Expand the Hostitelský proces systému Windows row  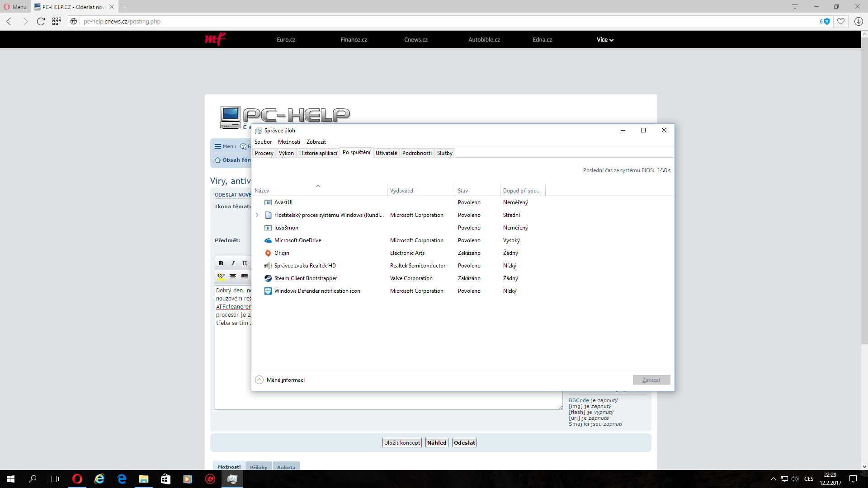pos(257,215)
